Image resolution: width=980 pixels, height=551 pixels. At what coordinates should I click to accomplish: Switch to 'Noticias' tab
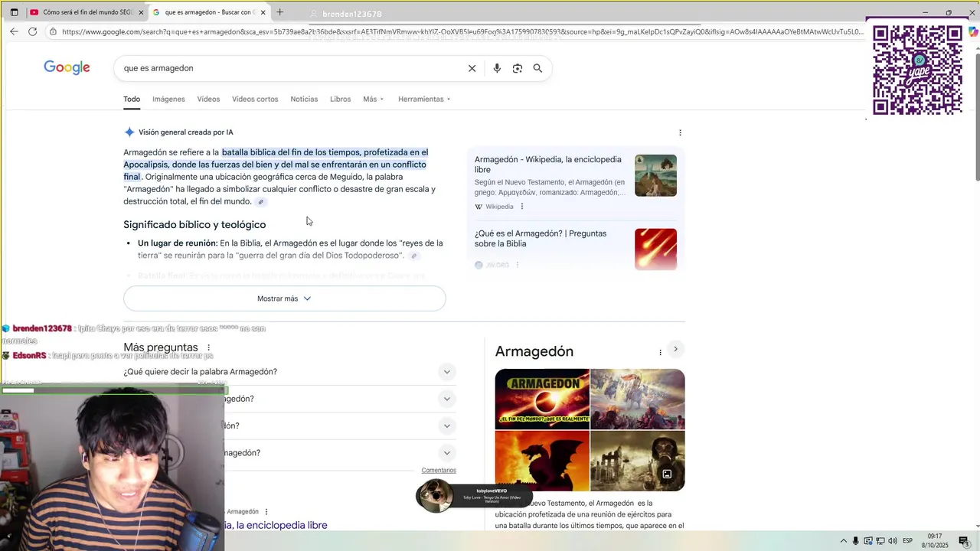coord(304,99)
